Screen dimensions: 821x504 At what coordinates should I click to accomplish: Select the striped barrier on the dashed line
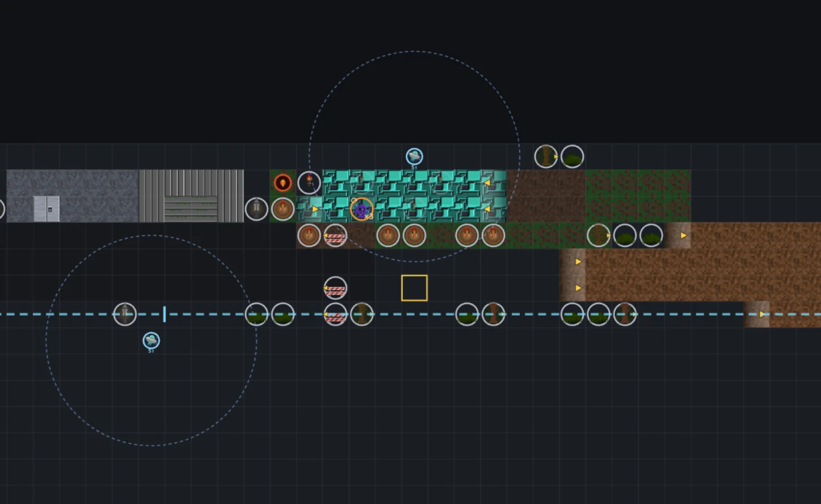tap(335, 314)
